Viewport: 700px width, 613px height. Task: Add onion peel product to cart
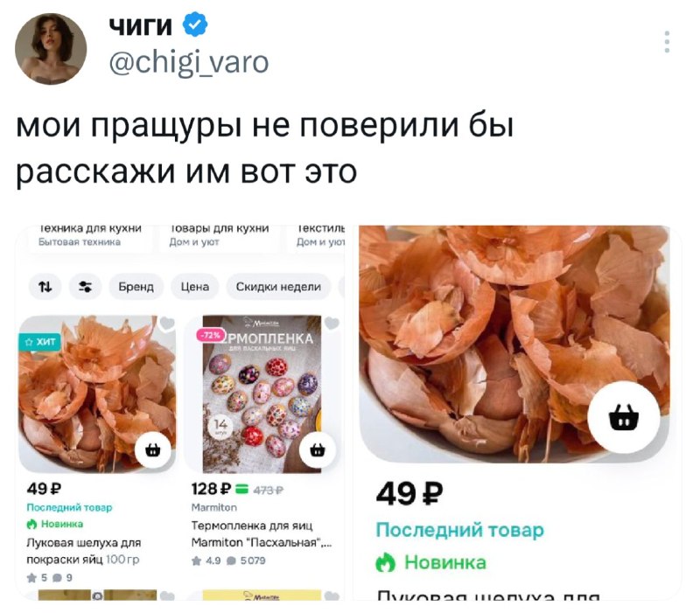[152, 449]
